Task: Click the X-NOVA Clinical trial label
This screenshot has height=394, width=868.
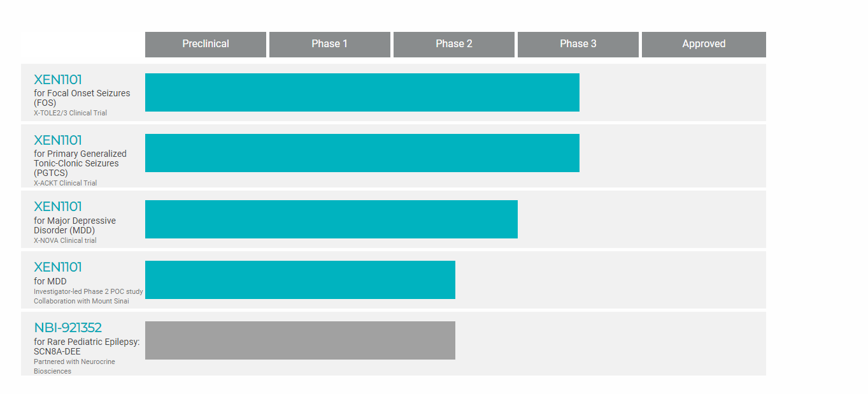Action: point(65,240)
